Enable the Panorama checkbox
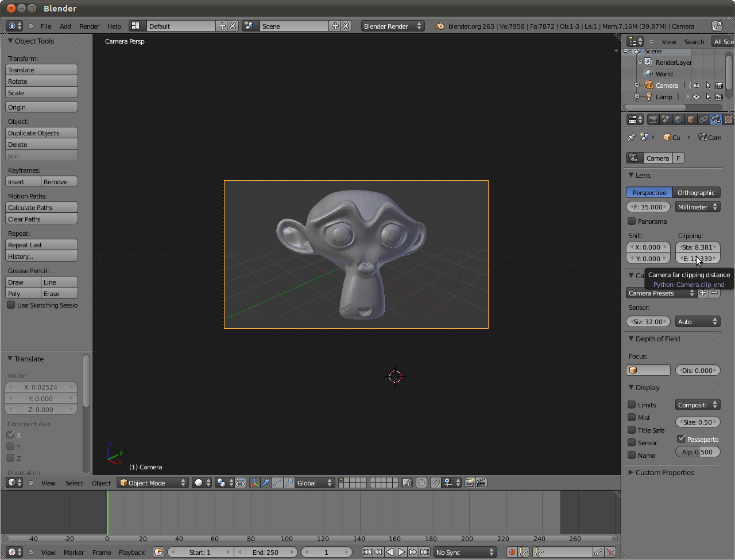 click(632, 221)
